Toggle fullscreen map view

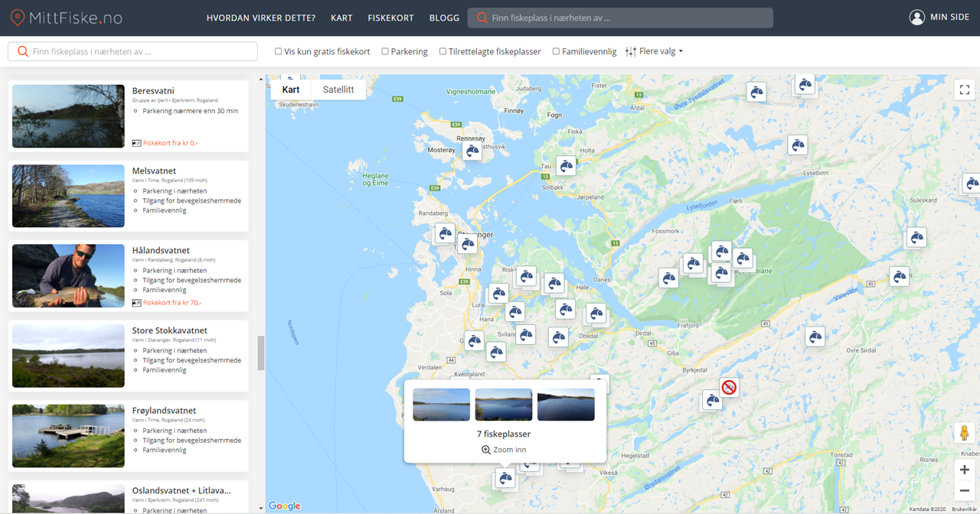(x=965, y=89)
